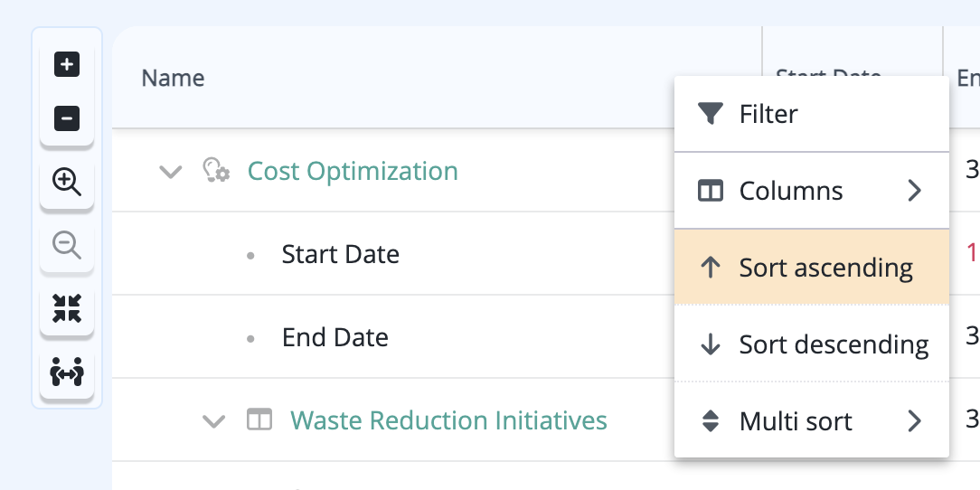980x490 pixels.
Task: Select the Multi sort menu entry
Action: click(811, 420)
